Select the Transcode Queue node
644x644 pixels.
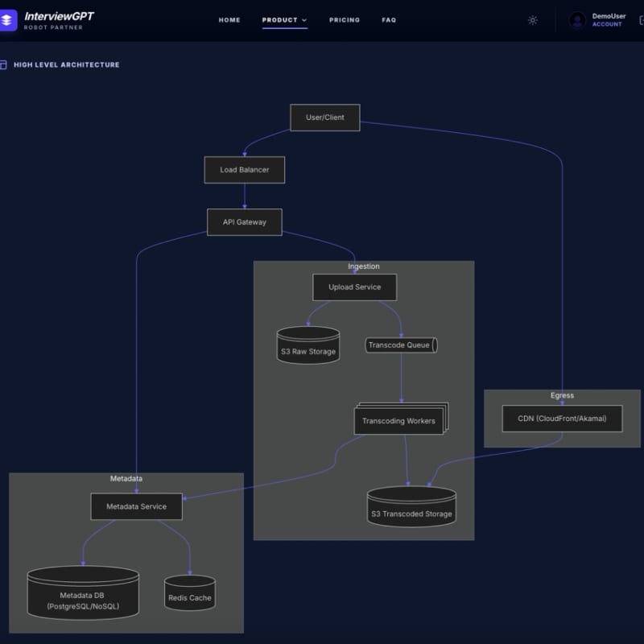[401, 345]
